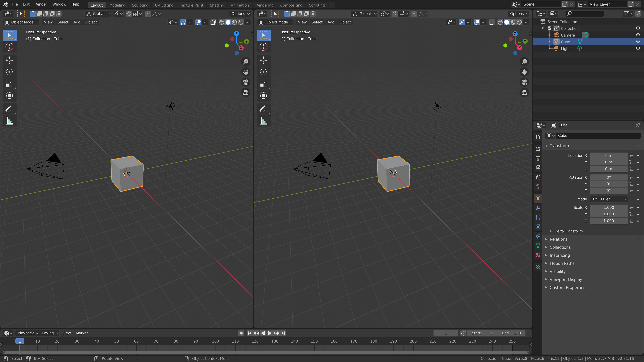Select the Annotate tool

click(x=10, y=109)
